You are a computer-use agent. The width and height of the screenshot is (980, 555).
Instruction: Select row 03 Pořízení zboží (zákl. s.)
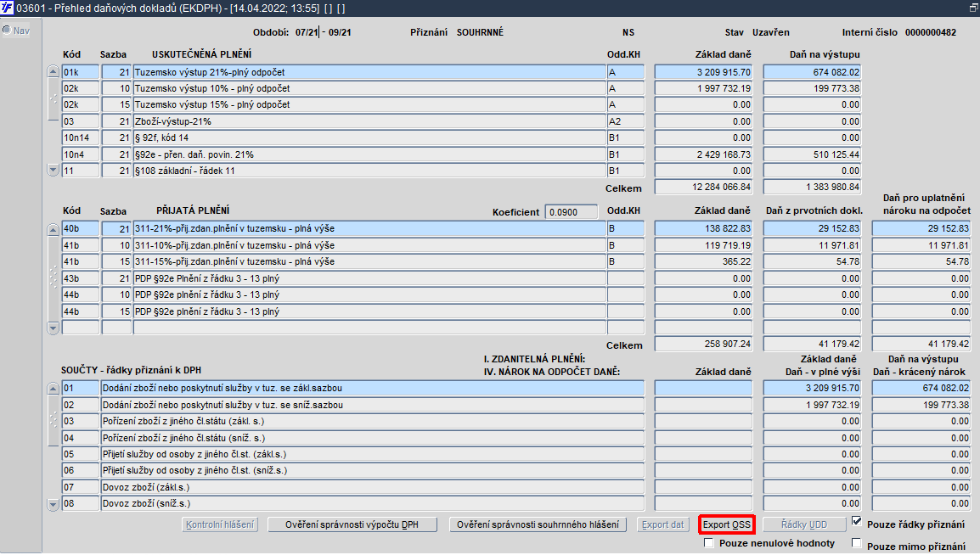click(373, 422)
